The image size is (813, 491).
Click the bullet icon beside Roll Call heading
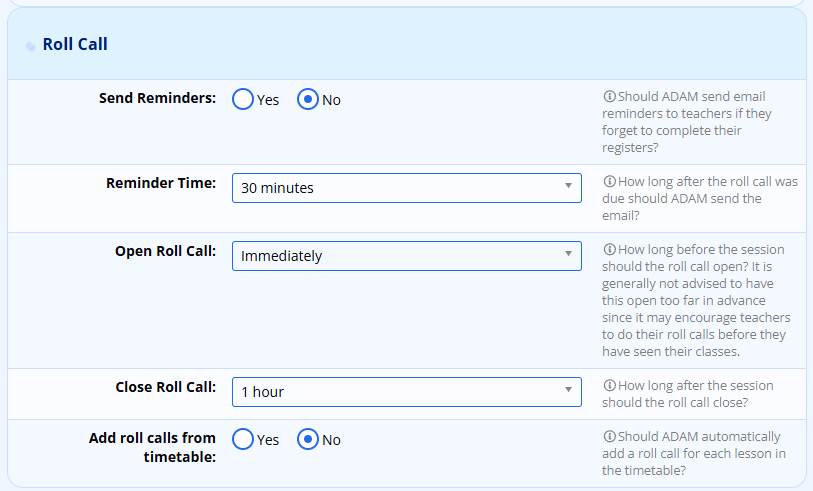click(30, 46)
